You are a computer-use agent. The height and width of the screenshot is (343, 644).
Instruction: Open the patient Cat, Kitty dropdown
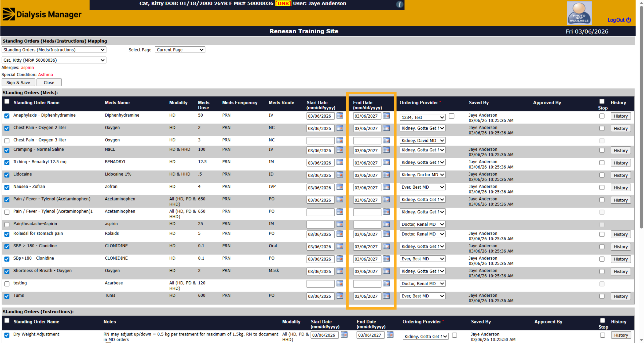tap(54, 60)
